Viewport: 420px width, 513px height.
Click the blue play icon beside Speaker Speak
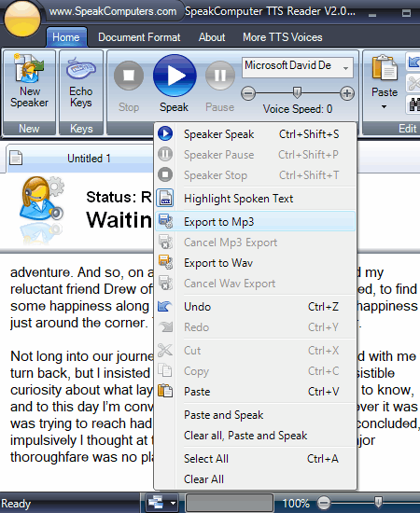click(x=165, y=133)
